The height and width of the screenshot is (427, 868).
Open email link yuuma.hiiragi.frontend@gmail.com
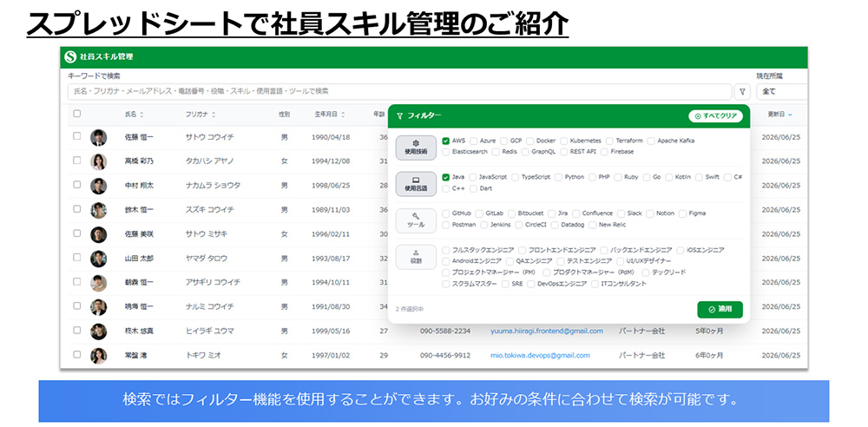click(x=546, y=332)
